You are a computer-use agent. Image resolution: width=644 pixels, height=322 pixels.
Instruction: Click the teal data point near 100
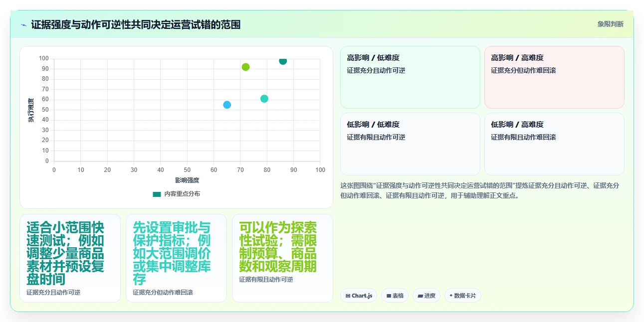click(x=283, y=61)
